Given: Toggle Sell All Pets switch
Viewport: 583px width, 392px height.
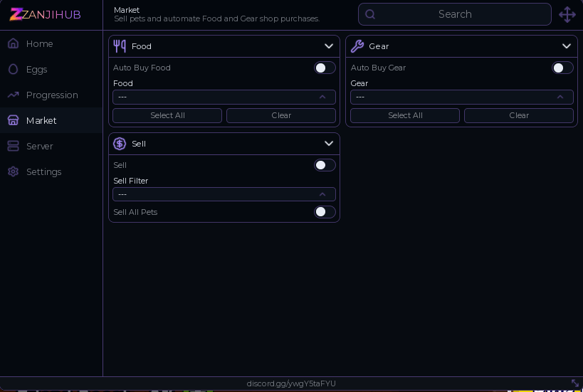Looking at the screenshot, I should coord(325,212).
